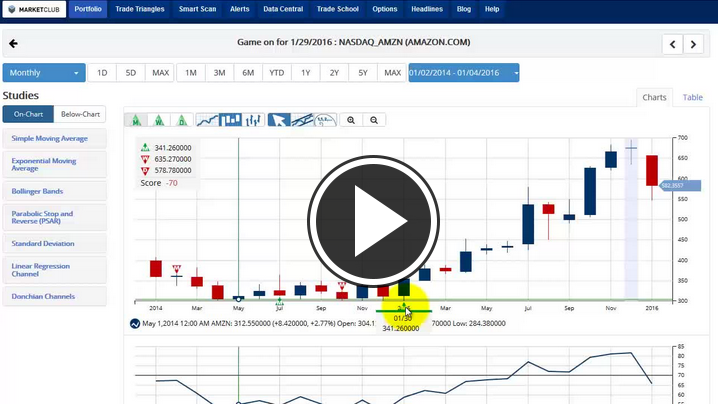Go to previous game with left chevron
718x404 pixels.
[672, 44]
